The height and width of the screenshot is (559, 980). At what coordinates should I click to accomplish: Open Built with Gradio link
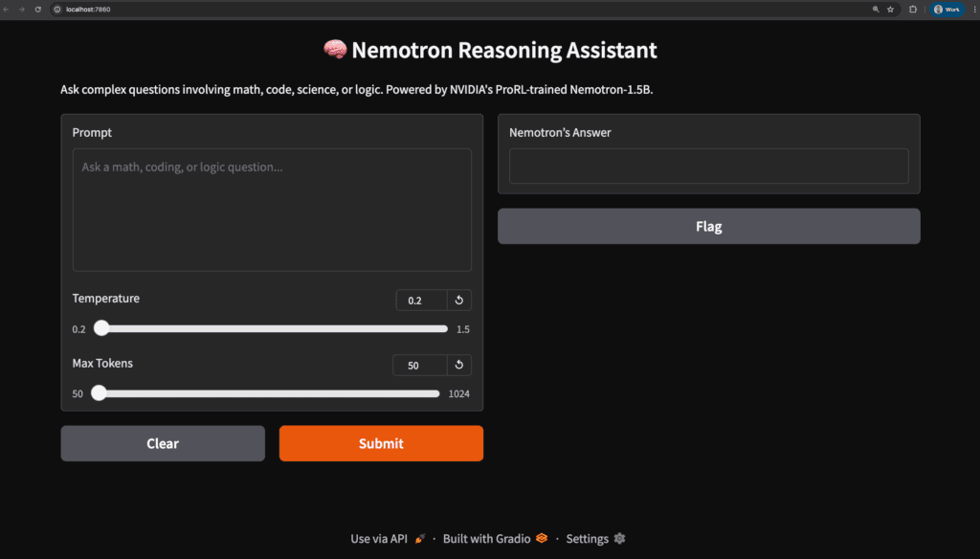click(495, 538)
